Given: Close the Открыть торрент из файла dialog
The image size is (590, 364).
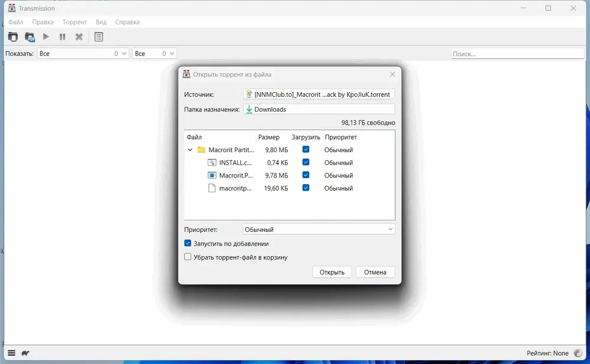Looking at the screenshot, I should point(392,74).
